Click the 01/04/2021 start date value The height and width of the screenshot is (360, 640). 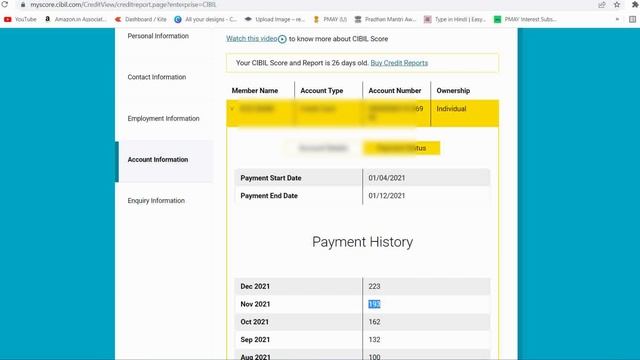coord(387,178)
